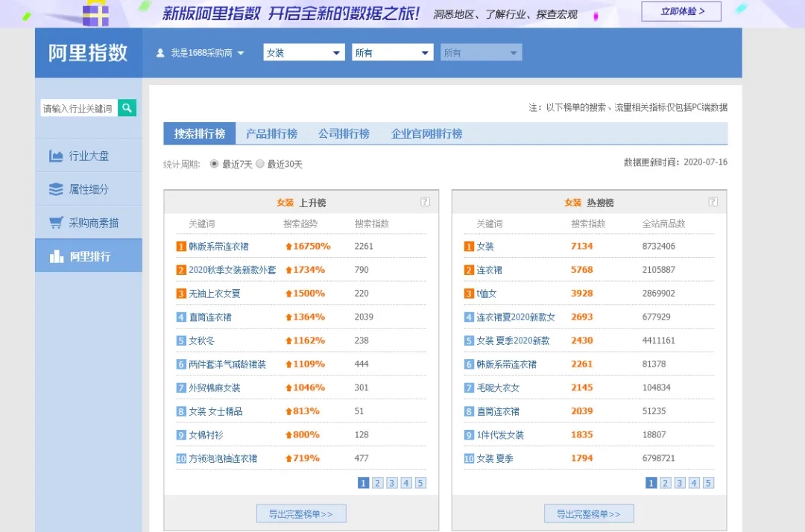Open keyword 两件套洋气减龄裙装
The width and height of the screenshot is (805, 532).
click(227, 364)
